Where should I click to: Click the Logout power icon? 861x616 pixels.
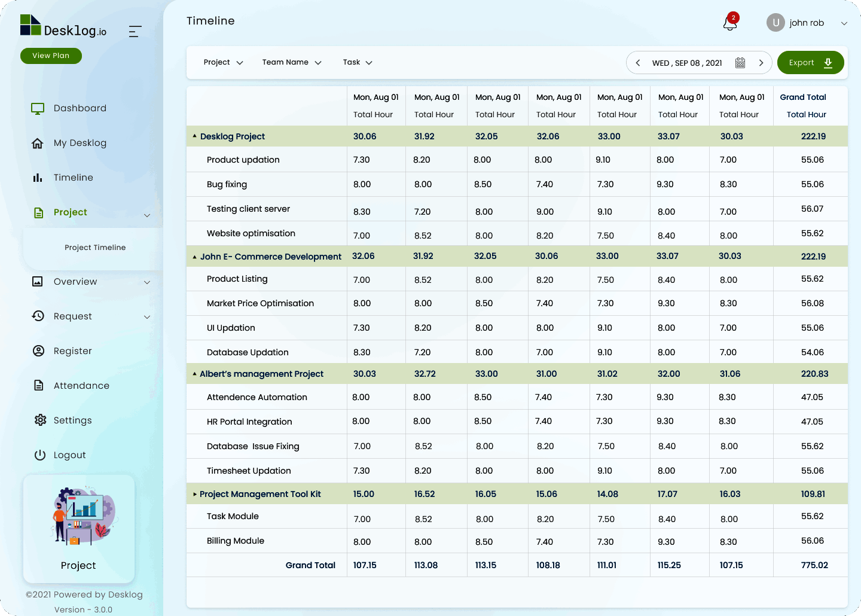click(x=40, y=455)
